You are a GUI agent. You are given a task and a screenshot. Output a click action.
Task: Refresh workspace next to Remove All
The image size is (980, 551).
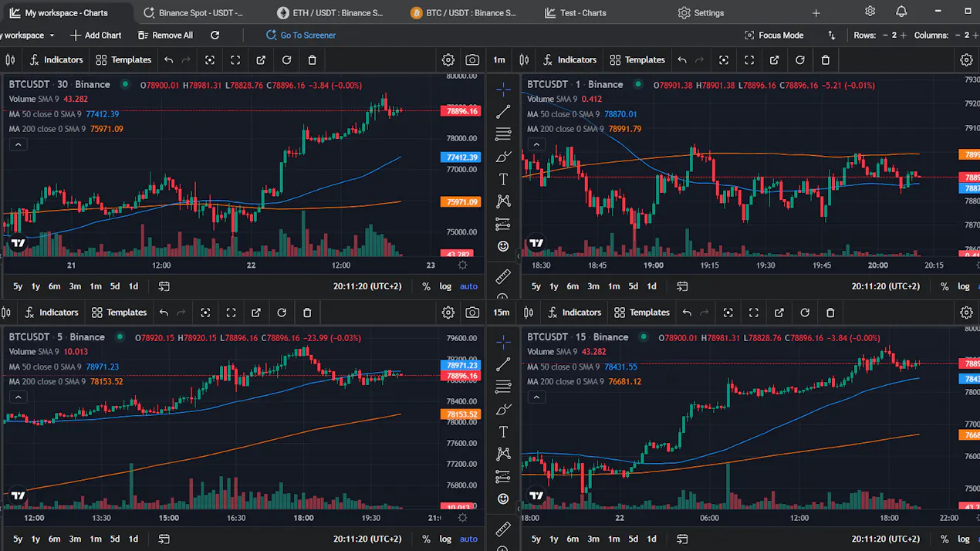[215, 35]
